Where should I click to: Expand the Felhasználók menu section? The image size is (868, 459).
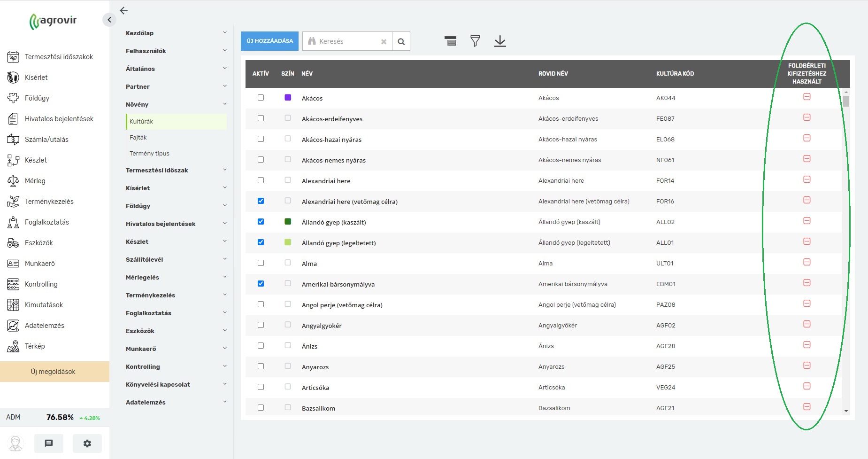coord(176,51)
